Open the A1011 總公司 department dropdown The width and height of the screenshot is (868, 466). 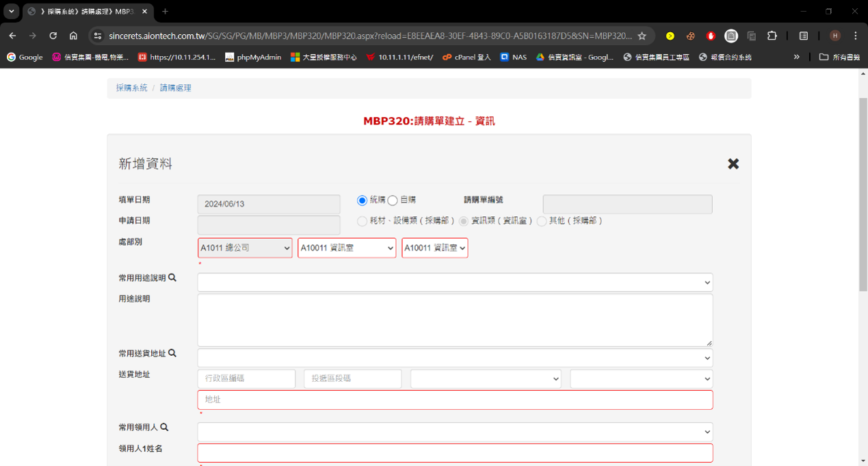click(x=245, y=248)
